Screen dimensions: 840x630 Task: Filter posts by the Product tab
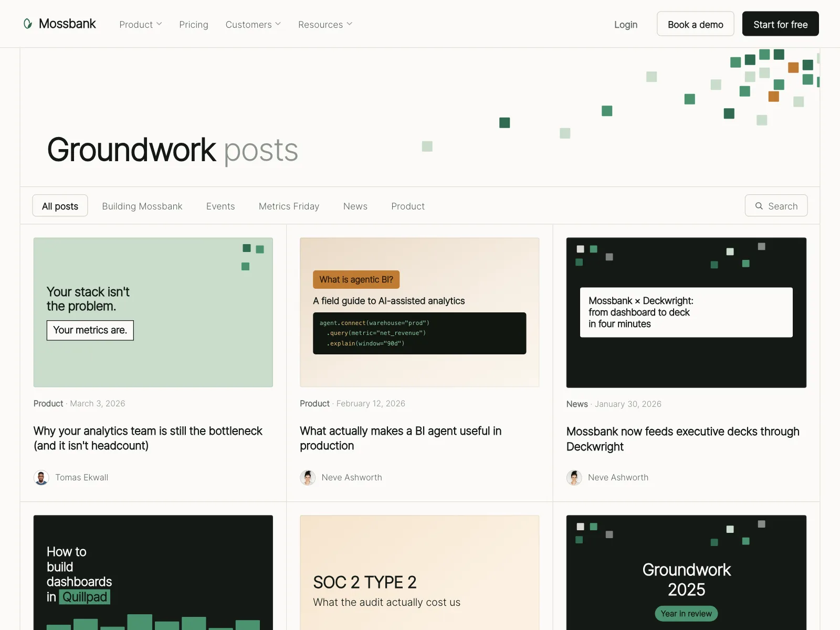pyautogui.click(x=408, y=206)
